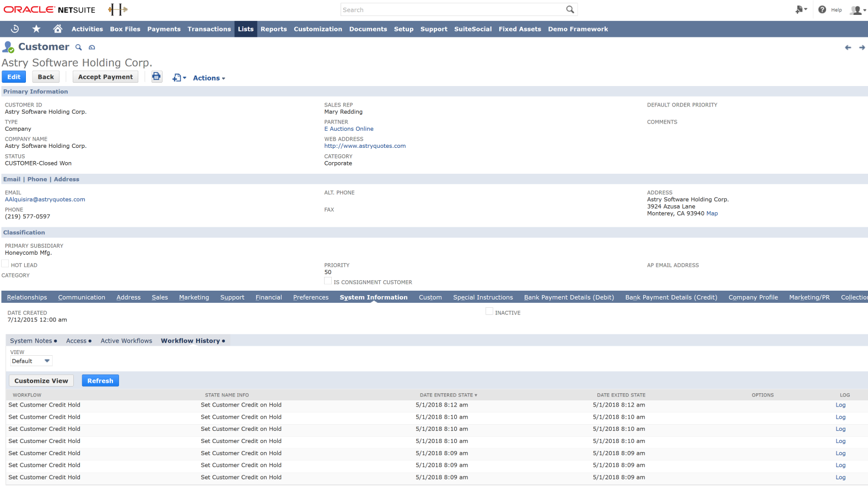Toggle the Hot Lead checkbox
This screenshot has width=868, height=487.
[5, 264]
